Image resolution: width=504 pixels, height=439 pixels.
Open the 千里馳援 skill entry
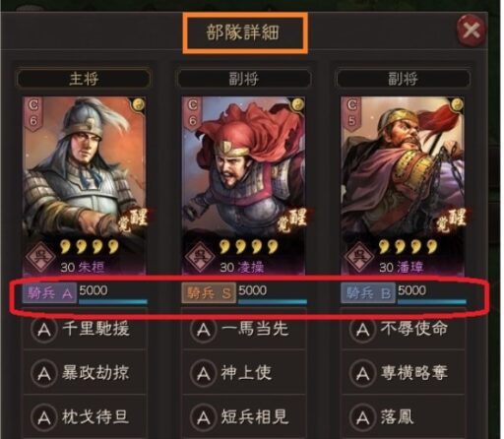pos(85,329)
